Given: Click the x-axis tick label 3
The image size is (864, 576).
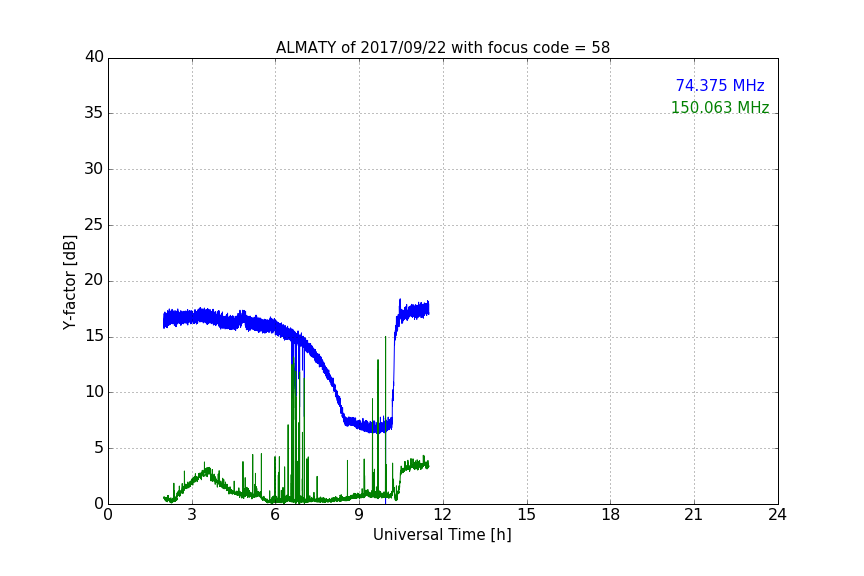Looking at the screenshot, I should (192, 515).
